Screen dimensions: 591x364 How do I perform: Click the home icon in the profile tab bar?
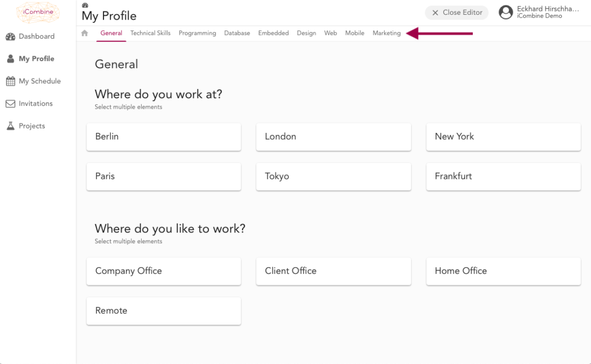pos(84,33)
